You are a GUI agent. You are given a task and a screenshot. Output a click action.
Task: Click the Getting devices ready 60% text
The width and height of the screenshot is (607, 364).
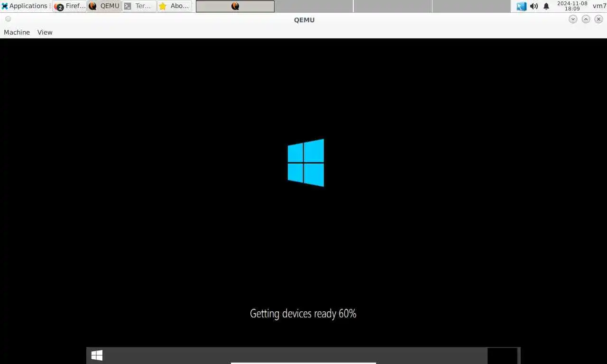(x=303, y=313)
